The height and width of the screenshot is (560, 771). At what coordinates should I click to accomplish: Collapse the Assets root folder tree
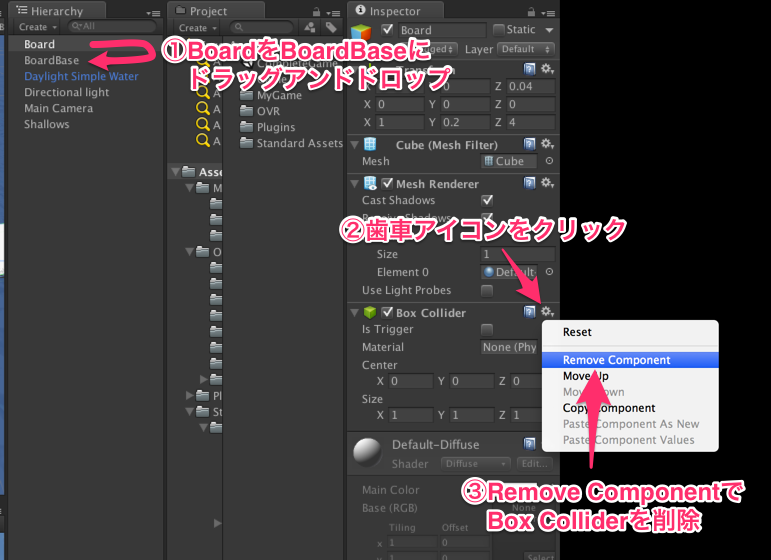(x=175, y=172)
